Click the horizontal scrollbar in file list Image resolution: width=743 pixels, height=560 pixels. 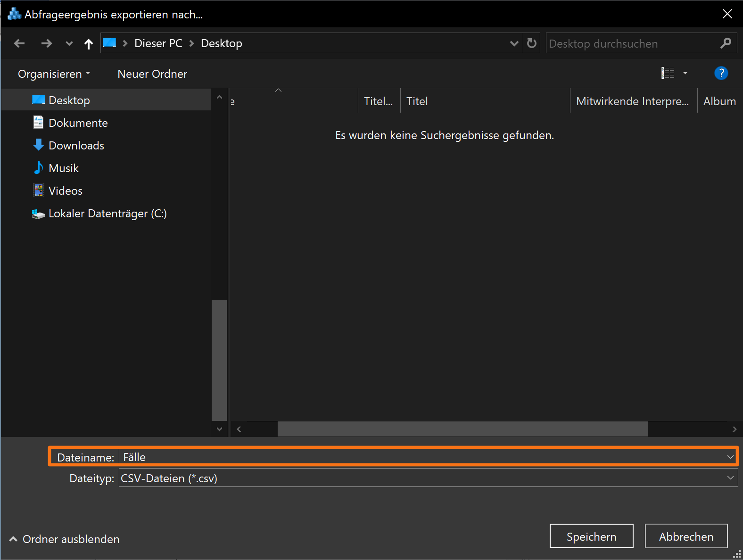462,429
